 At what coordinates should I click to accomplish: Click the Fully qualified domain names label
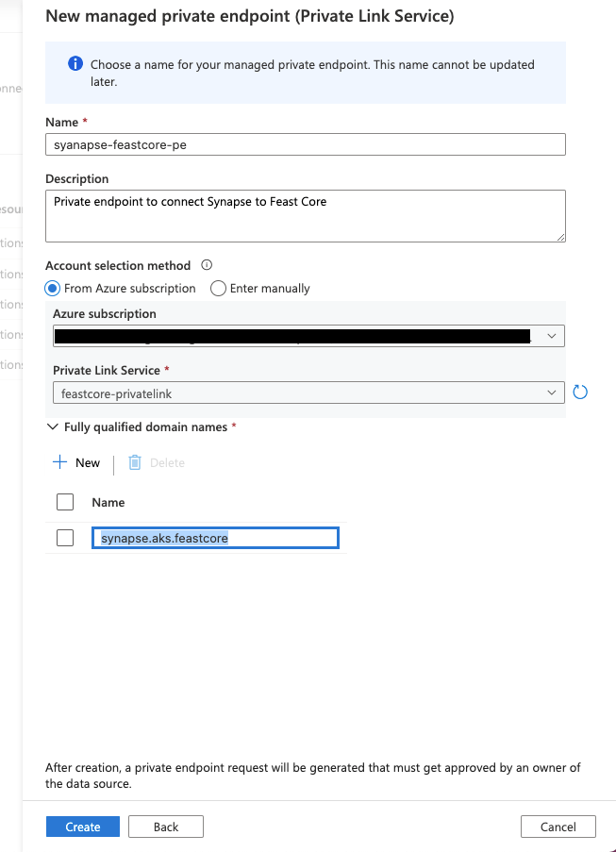(x=145, y=427)
